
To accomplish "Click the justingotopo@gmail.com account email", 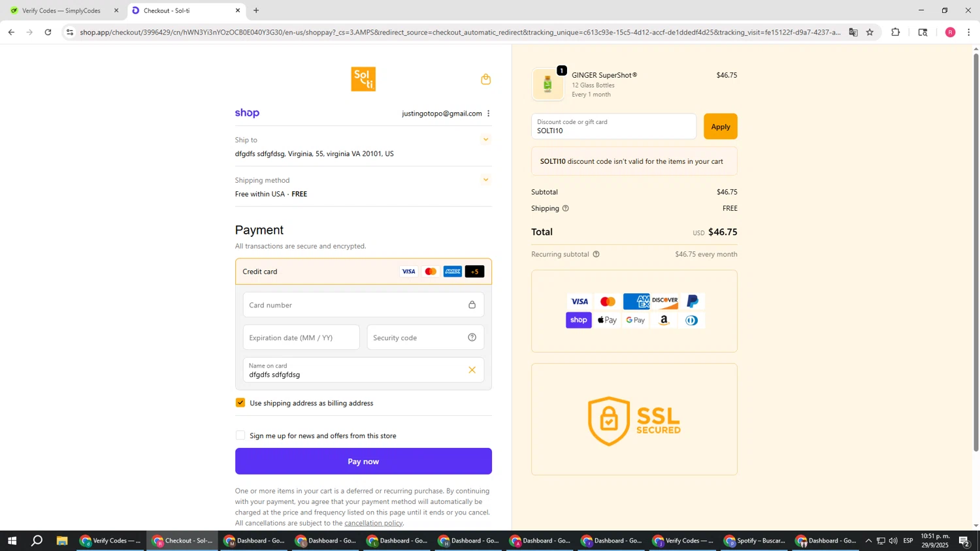I will coord(442,114).
